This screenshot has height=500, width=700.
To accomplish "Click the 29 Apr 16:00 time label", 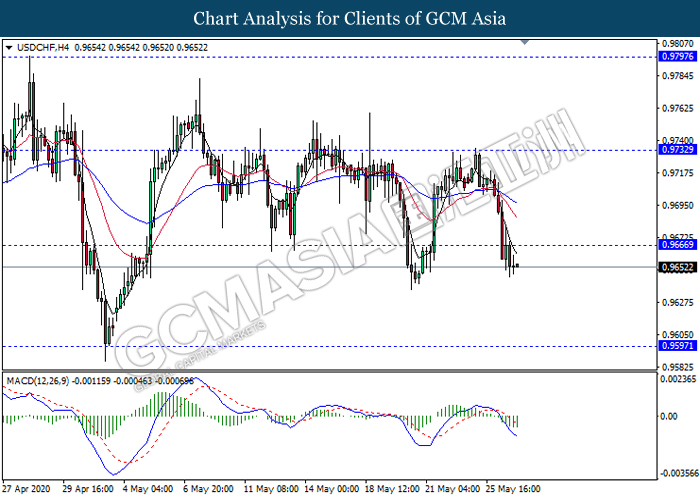I will pyautogui.click(x=88, y=489).
